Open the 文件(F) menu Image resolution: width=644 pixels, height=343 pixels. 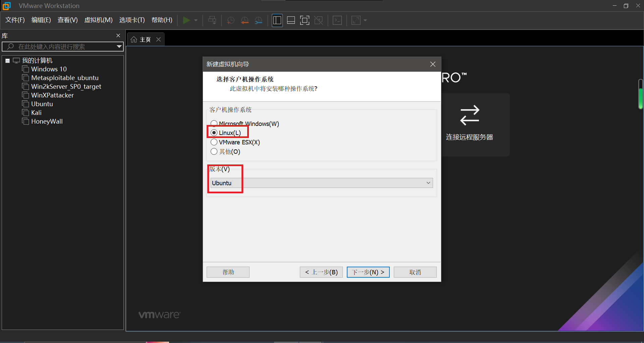[15, 20]
